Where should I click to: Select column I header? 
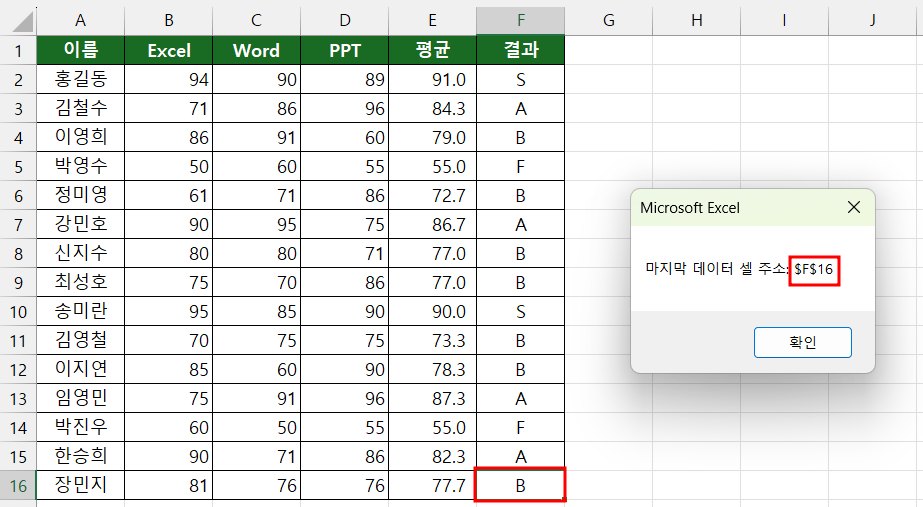point(784,21)
